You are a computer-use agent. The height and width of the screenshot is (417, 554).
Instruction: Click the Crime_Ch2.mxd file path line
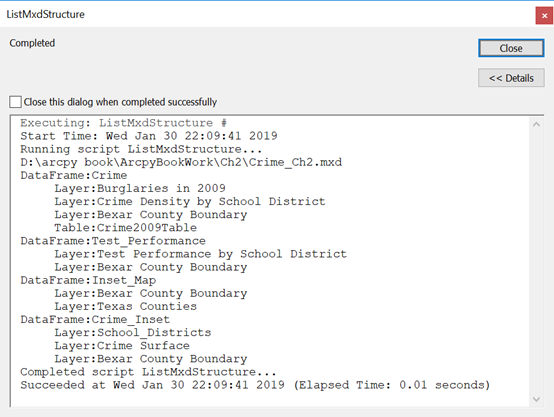(x=181, y=162)
